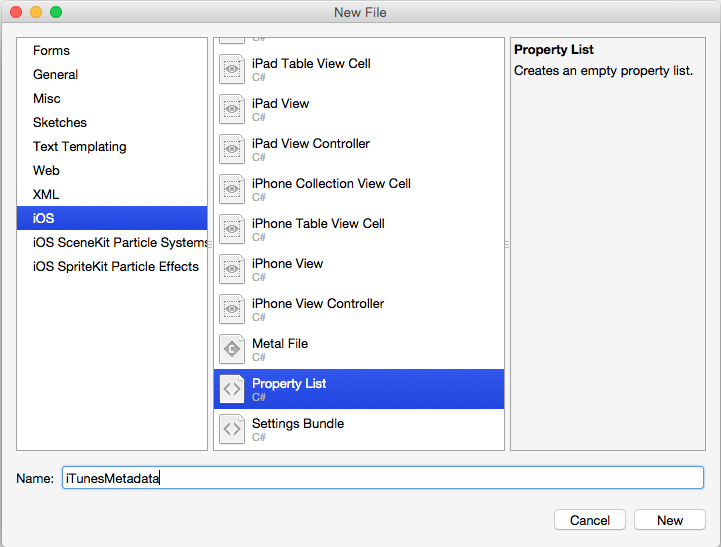Image resolution: width=721 pixels, height=547 pixels.
Task: Open the Text Templating category
Action: coord(79,147)
